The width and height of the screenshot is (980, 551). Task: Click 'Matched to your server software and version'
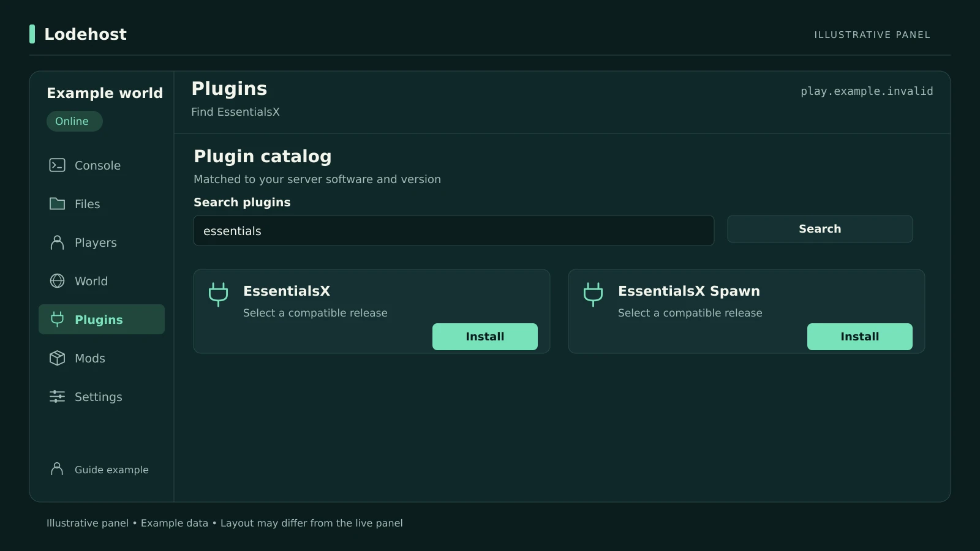pyautogui.click(x=317, y=179)
